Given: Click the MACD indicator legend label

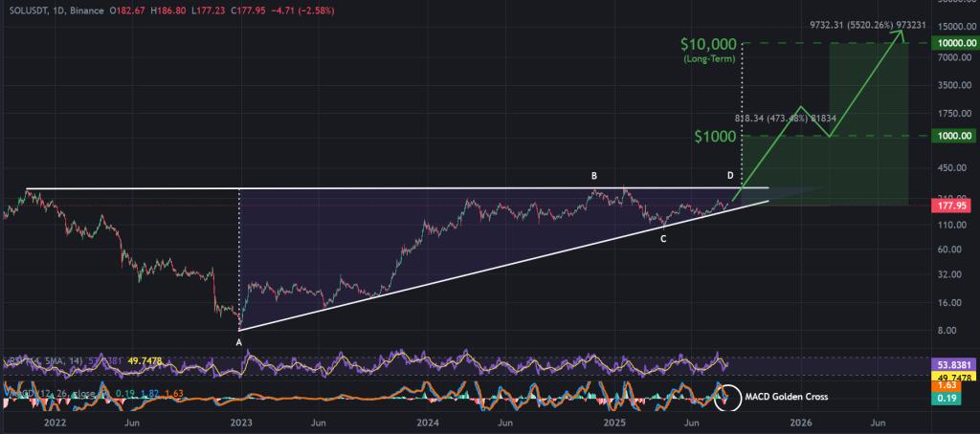Looking at the screenshot, I should tap(21, 390).
